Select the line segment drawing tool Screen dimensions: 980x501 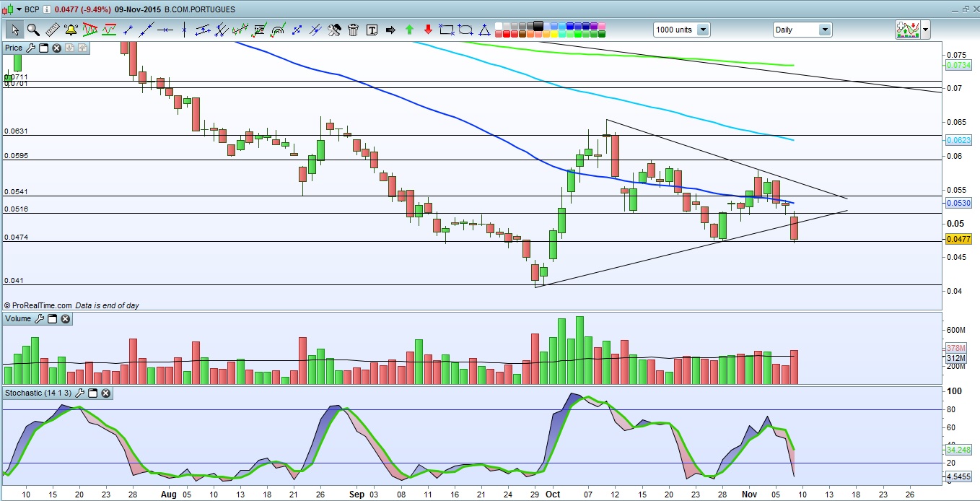128,30
